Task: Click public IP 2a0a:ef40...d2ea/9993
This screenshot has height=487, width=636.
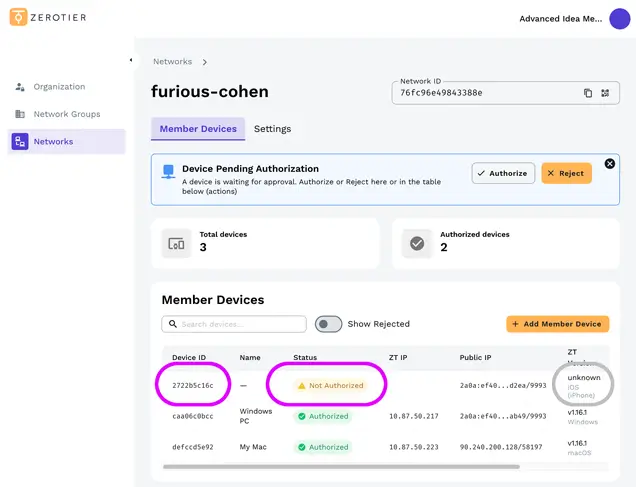Action: click(x=503, y=385)
